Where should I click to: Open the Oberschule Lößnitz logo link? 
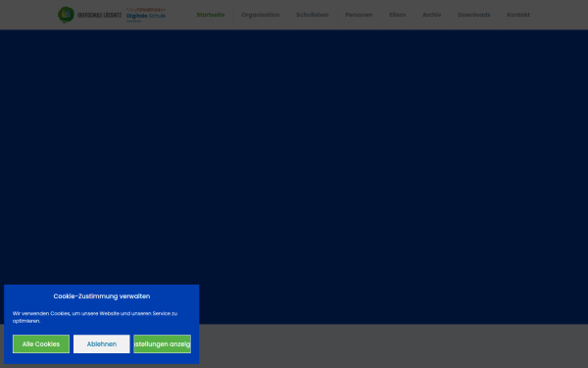coord(89,15)
